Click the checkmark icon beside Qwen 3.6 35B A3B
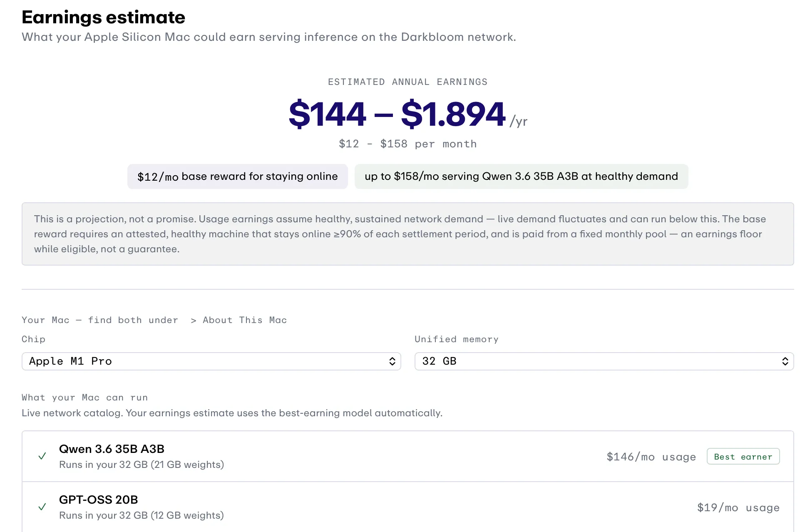Viewport: 800px width, 532px height. [x=42, y=456]
